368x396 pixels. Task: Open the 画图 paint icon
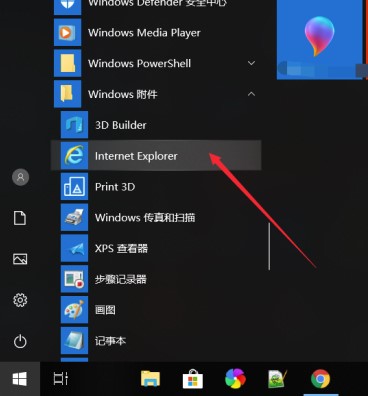[x=74, y=310]
